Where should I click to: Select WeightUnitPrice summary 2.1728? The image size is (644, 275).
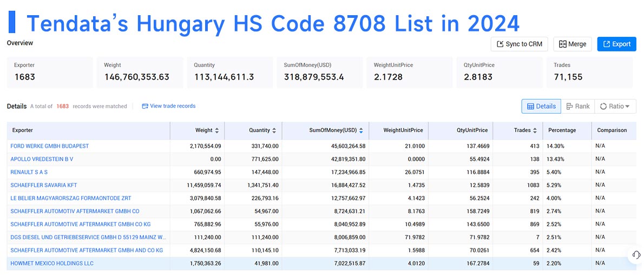click(410, 73)
